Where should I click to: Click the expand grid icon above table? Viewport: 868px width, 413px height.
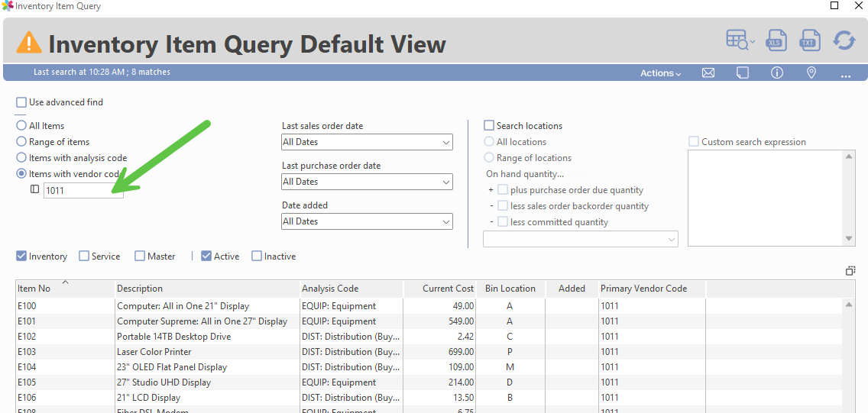pos(850,271)
